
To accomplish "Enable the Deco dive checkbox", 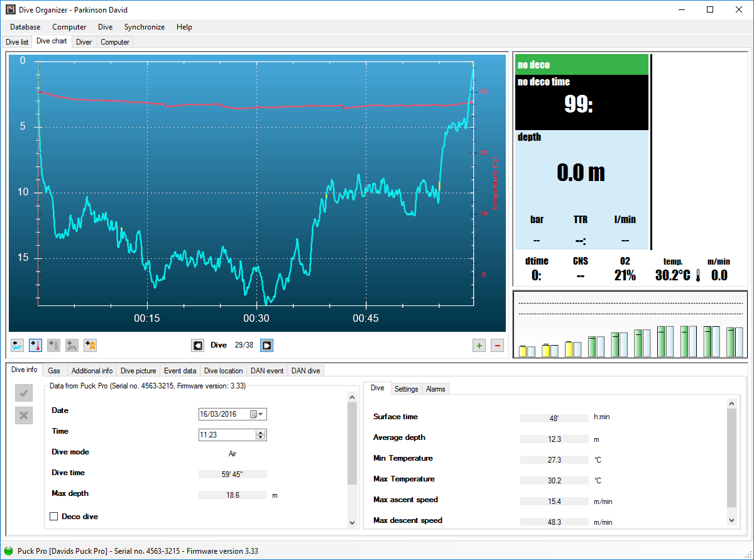I will pyautogui.click(x=54, y=517).
